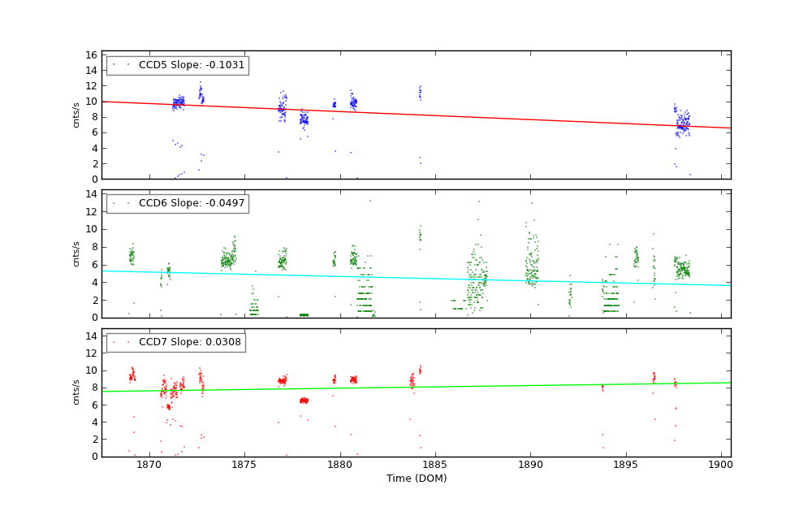Click the CCD5 Slope legend box
This screenshot has height=507, width=812.
click(x=177, y=65)
